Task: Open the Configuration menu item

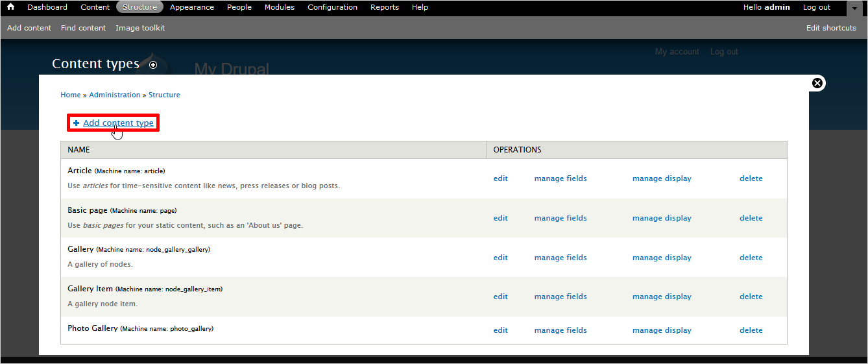Action: click(332, 7)
